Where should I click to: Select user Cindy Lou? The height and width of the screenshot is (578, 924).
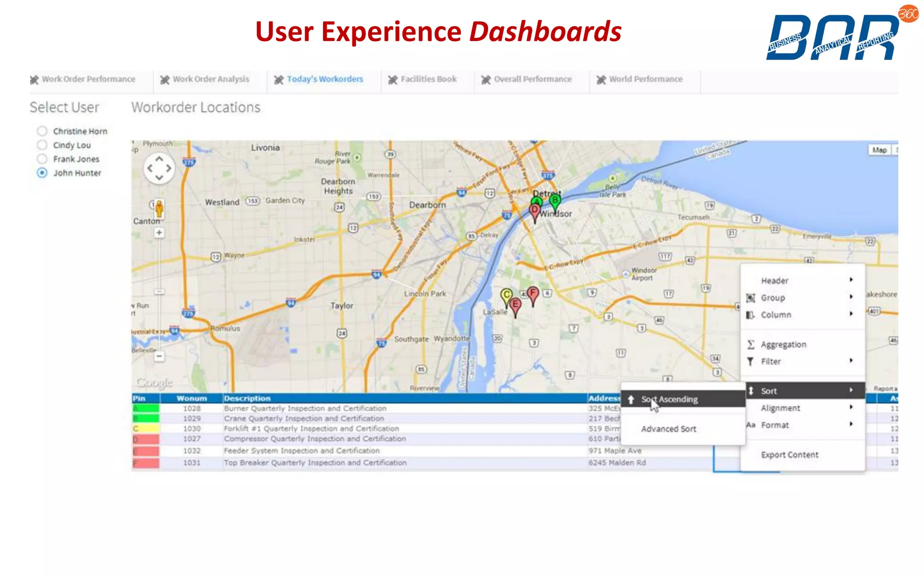point(42,145)
